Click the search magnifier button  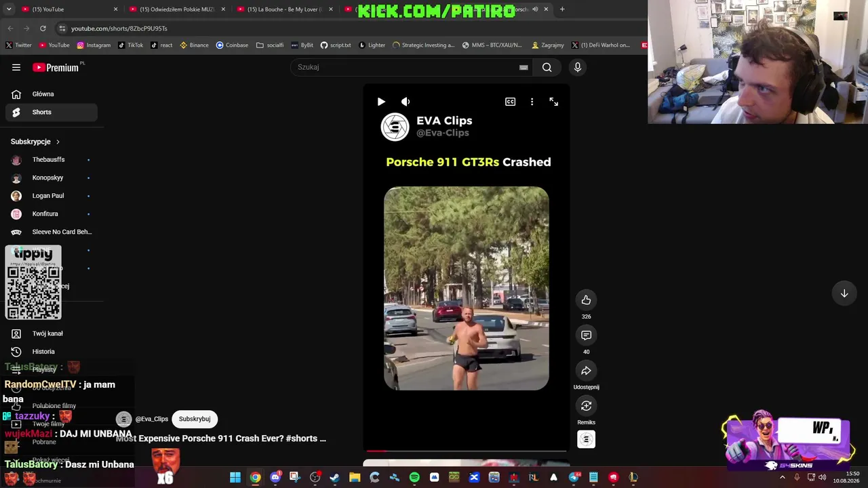coord(547,67)
